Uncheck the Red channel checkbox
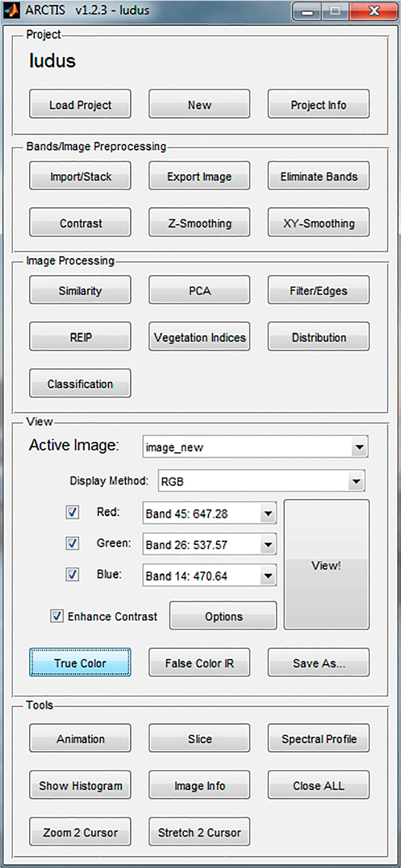The height and width of the screenshot is (868, 401). 72,512
